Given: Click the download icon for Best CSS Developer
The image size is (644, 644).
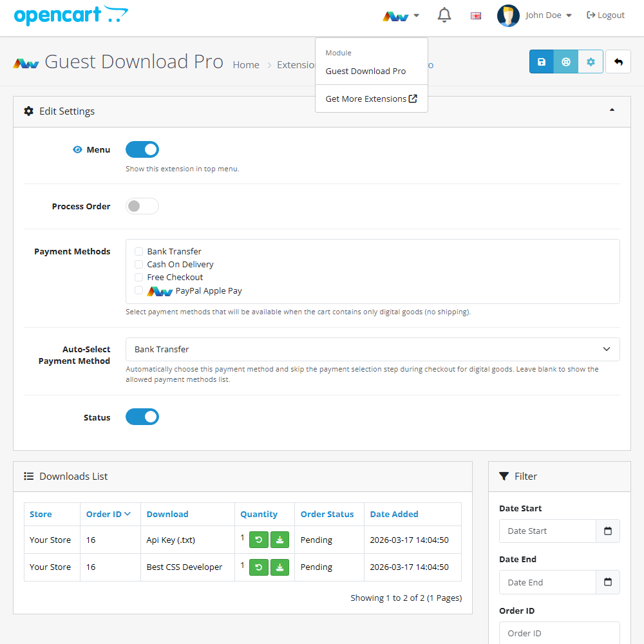Looking at the screenshot, I should (279, 567).
